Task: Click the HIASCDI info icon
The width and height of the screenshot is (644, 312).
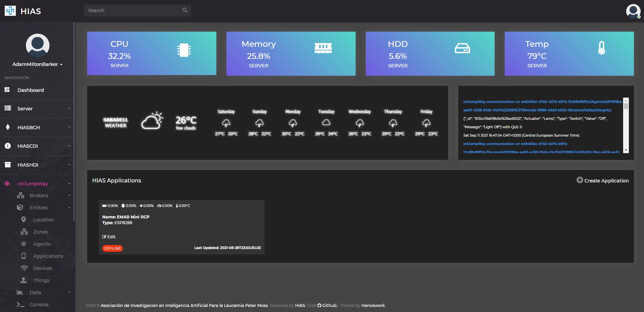Action: tap(8, 146)
